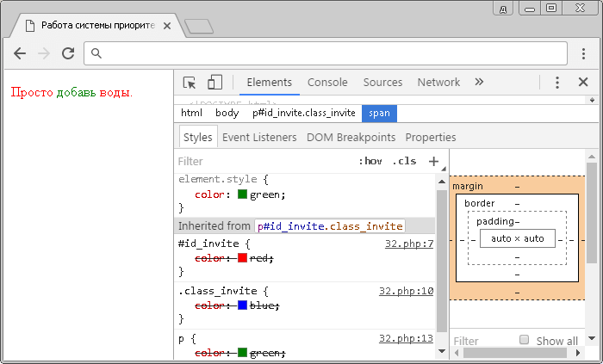Go back with the browser back arrow
Screen dimensions: 603x364
(x=20, y=53)
